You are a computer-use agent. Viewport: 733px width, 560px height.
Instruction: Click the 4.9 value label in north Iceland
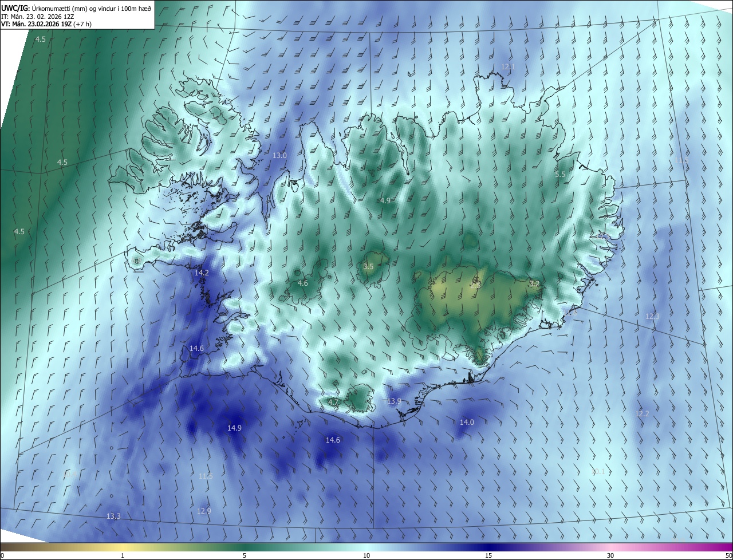[x=385, y=201]
